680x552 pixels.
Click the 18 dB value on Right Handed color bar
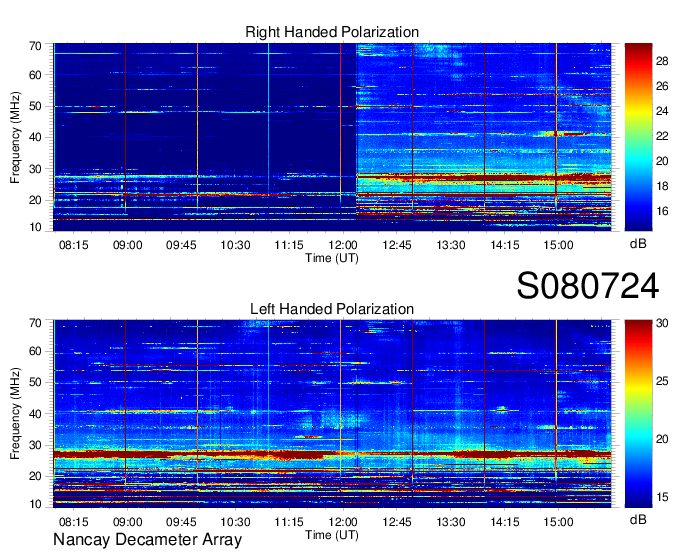(x=662, y=186)
